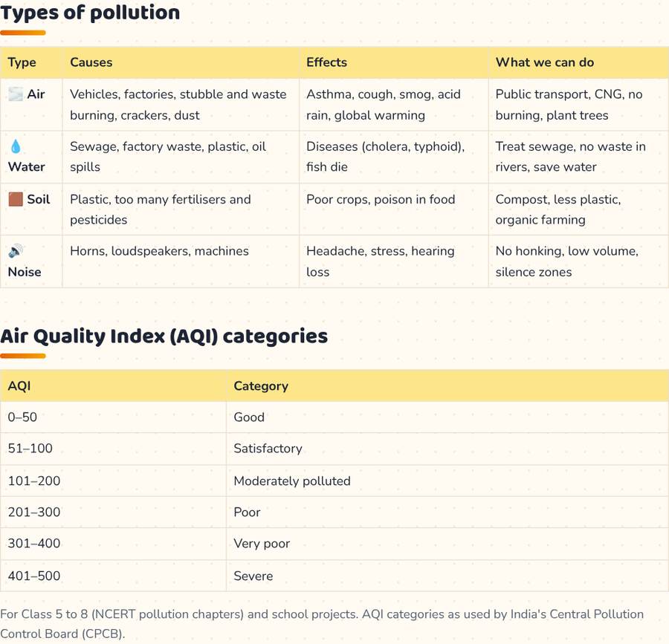Click the AQI value '0–50'
669x644 pixels.
(22, 417)
